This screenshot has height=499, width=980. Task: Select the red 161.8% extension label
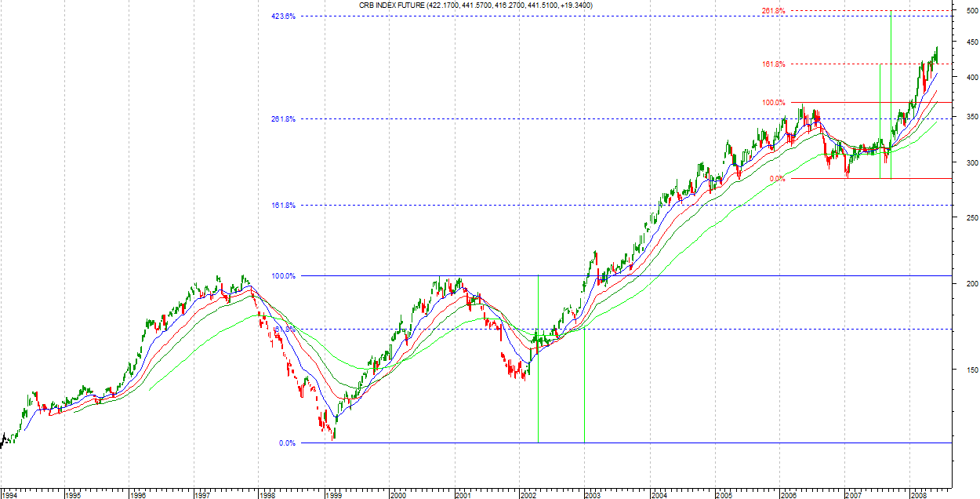click(x=773, y=64)
